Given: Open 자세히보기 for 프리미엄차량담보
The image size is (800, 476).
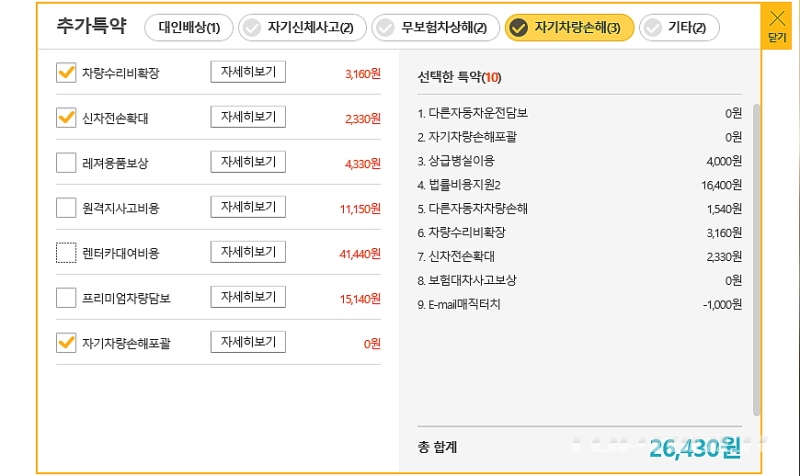Looking at the screenshot, I should (x=248, y=297).
